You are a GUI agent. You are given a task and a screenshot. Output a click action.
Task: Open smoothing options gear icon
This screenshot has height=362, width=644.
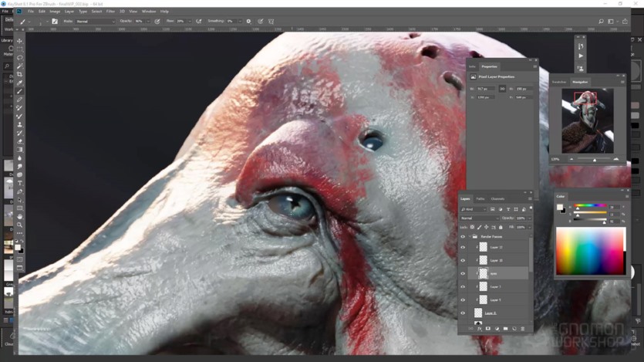click(x=248, y=22)
